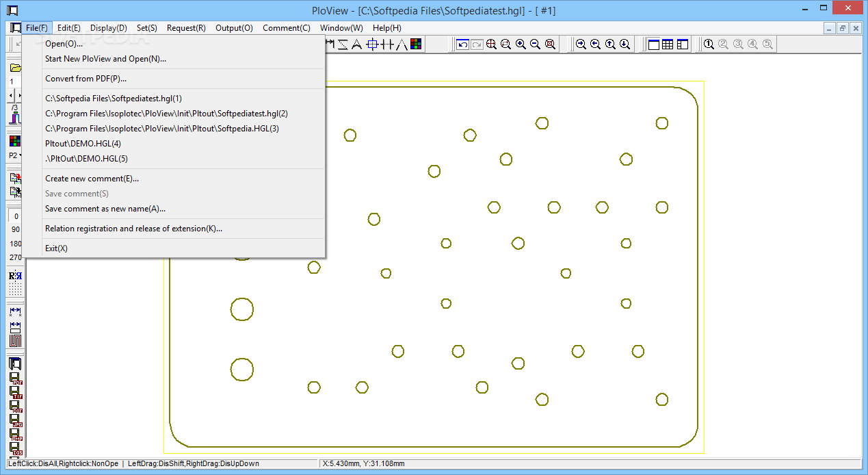
Task: Open the Output(O) menu
Action: point(234,28)
